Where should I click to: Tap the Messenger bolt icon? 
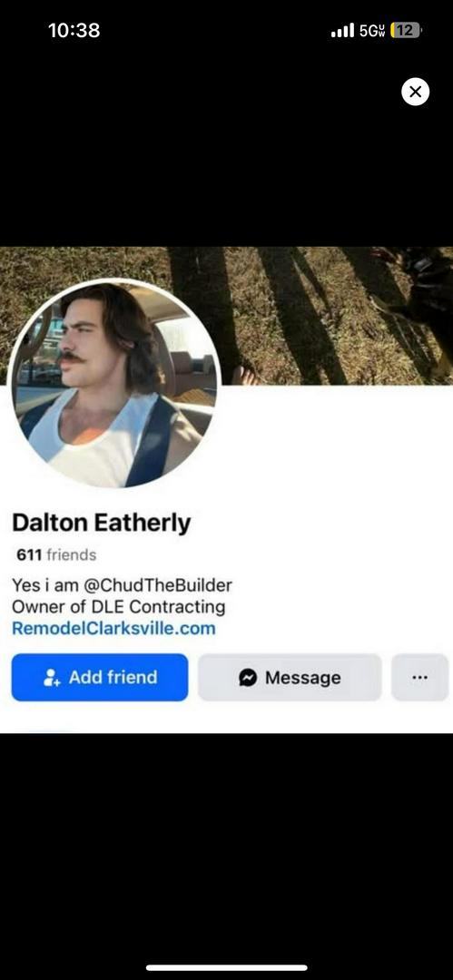pos(248,678)
